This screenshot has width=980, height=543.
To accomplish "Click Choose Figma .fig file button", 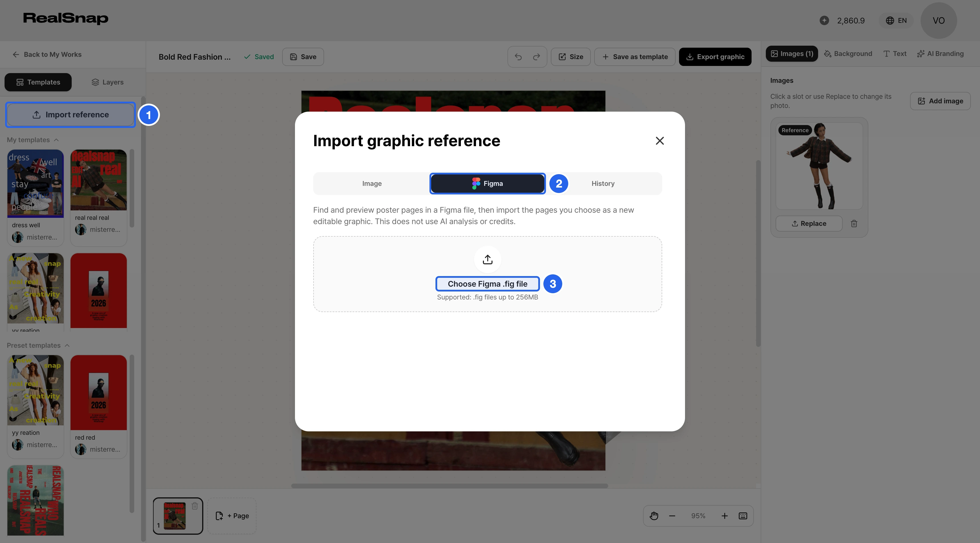I will point(487,284).
